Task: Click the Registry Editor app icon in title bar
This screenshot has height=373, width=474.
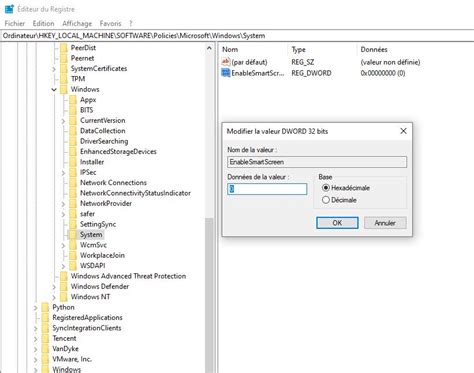Action: click(9, 9)
